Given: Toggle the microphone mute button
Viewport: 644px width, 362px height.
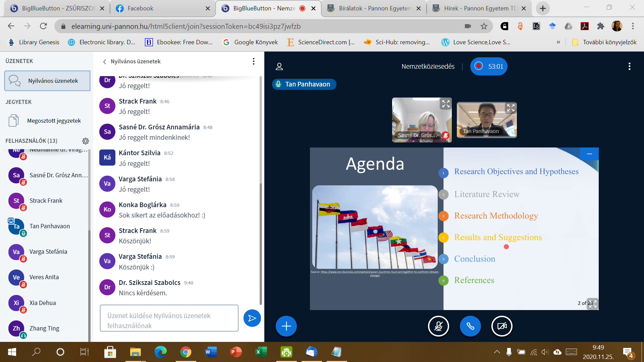Looking at the screenshot, I should pyautogui.click(x=438, y=326).
